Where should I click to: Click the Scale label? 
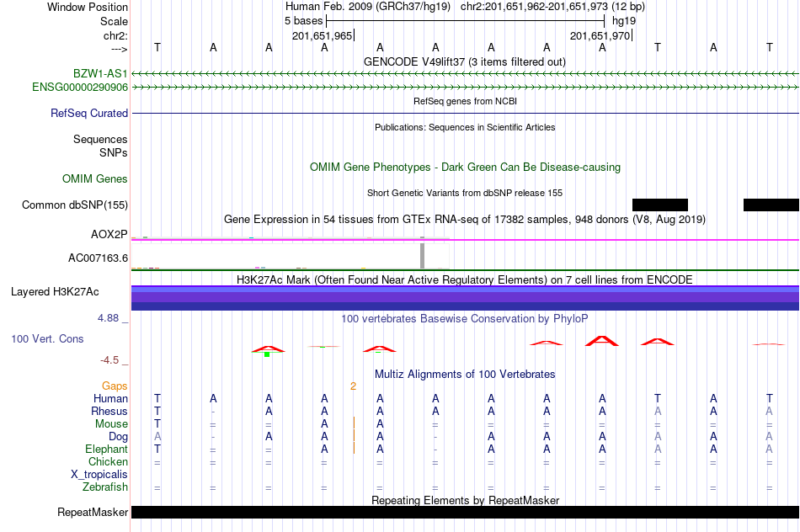(x=114, y=21)
